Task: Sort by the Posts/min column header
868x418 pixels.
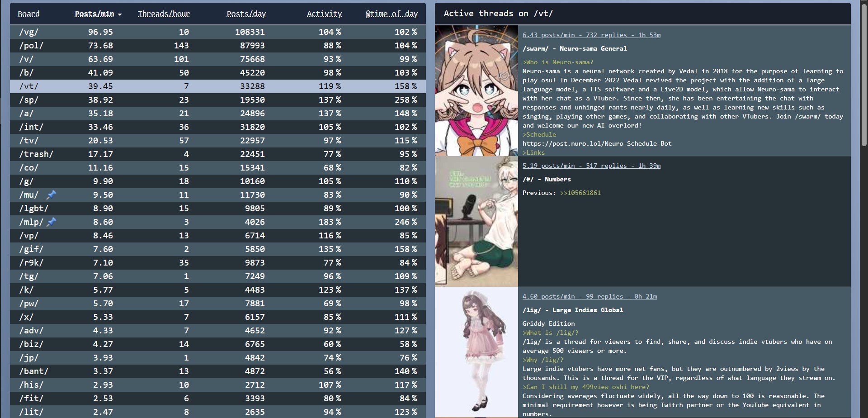Action: 94,14
